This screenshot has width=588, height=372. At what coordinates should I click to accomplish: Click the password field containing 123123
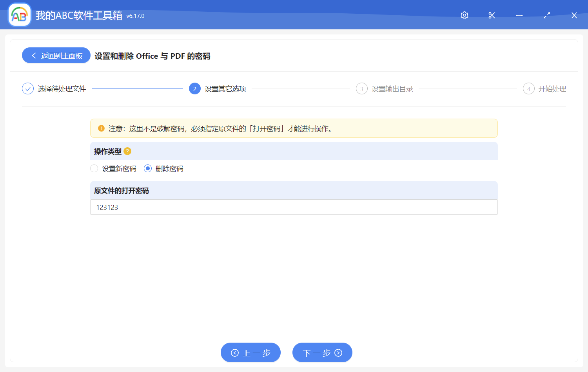point(294,207)
